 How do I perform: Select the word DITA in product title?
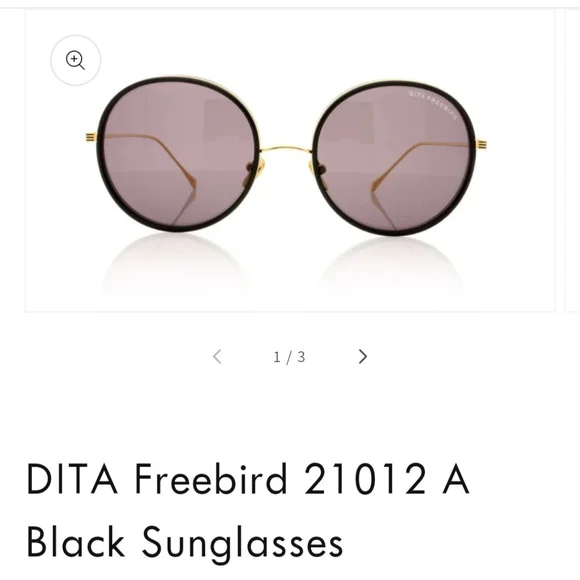point(72,479)
